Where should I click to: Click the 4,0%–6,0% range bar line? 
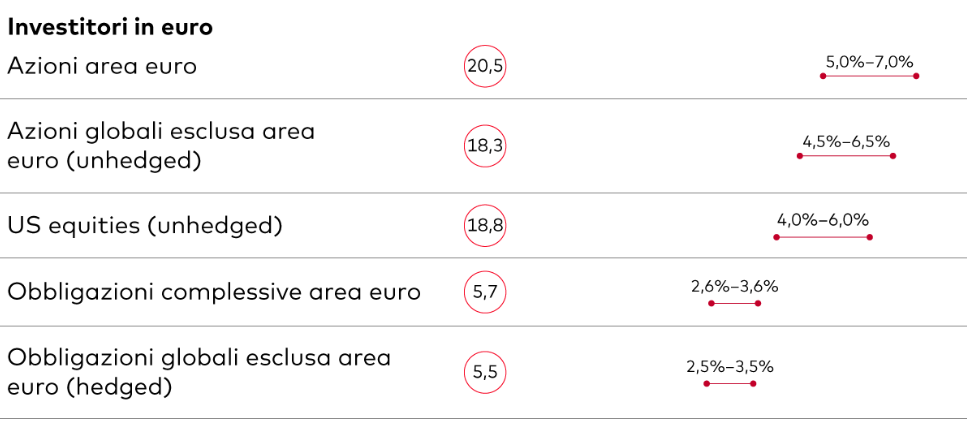pyautogui.click(x=823, y=237)
